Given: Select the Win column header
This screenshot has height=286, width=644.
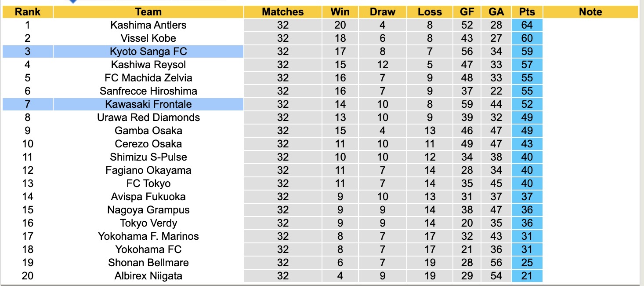Looking at the screenshot, I should pos(340,12).
